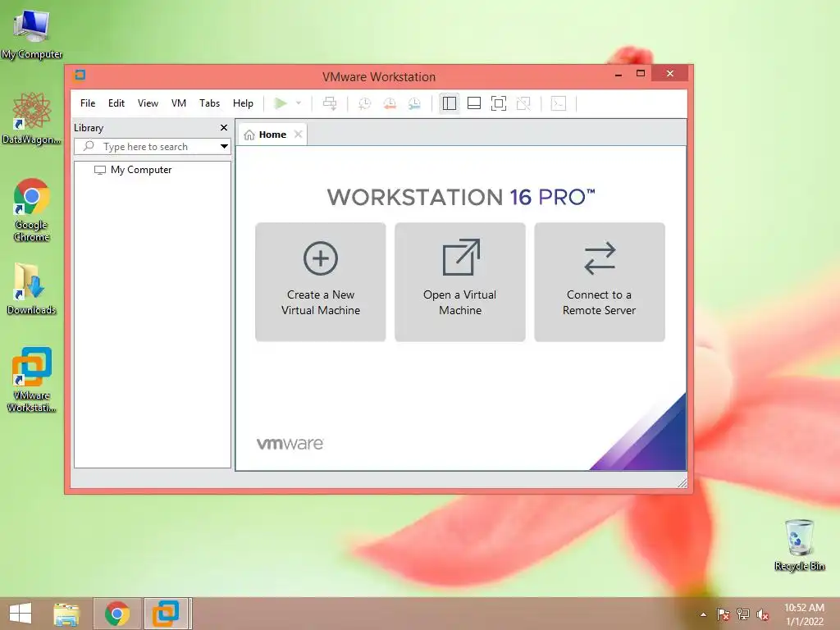Click Manage Snapshots toolbar icon
Image resolution: width=840 pixels, height=630 pixels.
(x=414, y=103)
